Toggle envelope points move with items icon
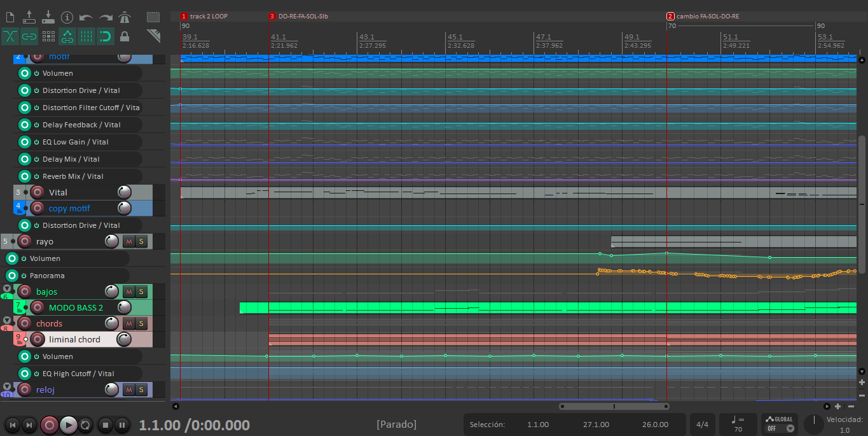This screenshot has width=868, height=436. click(x=67, y=36)
